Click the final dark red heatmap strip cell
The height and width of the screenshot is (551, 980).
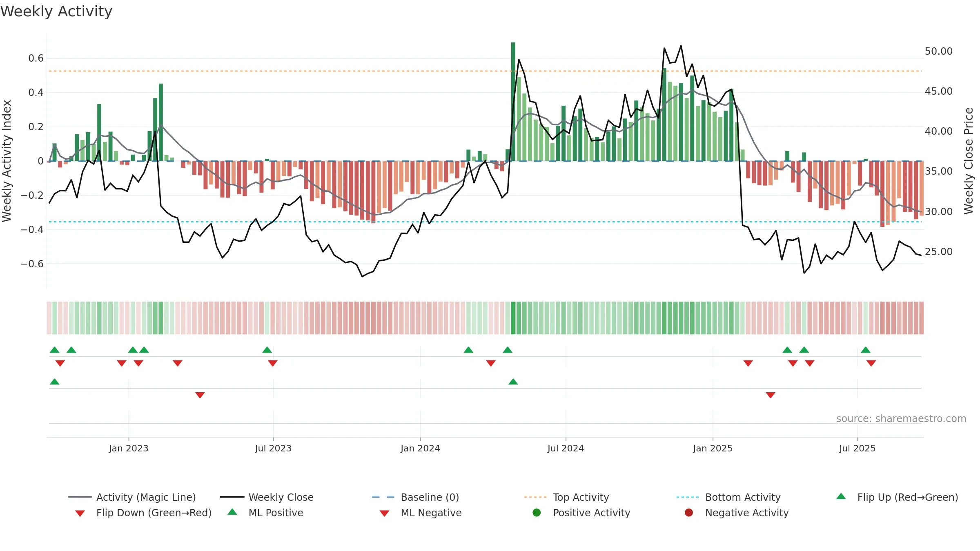pos(922,318)
